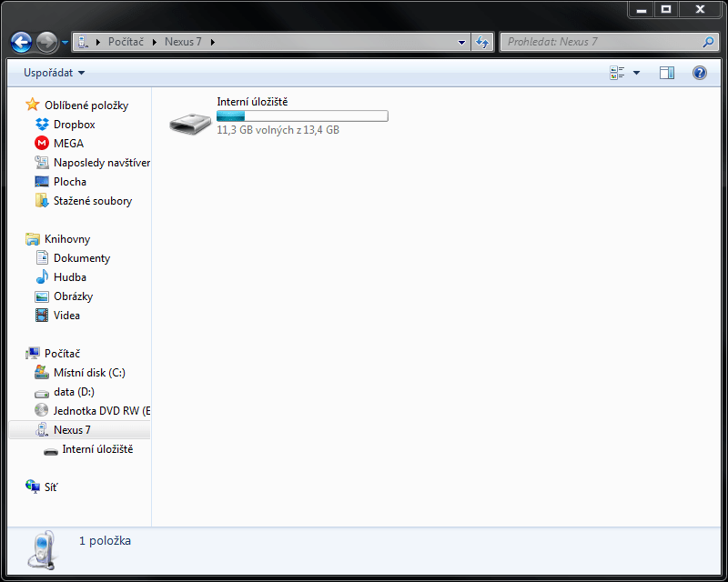Open help with the question mark icon

700,73
